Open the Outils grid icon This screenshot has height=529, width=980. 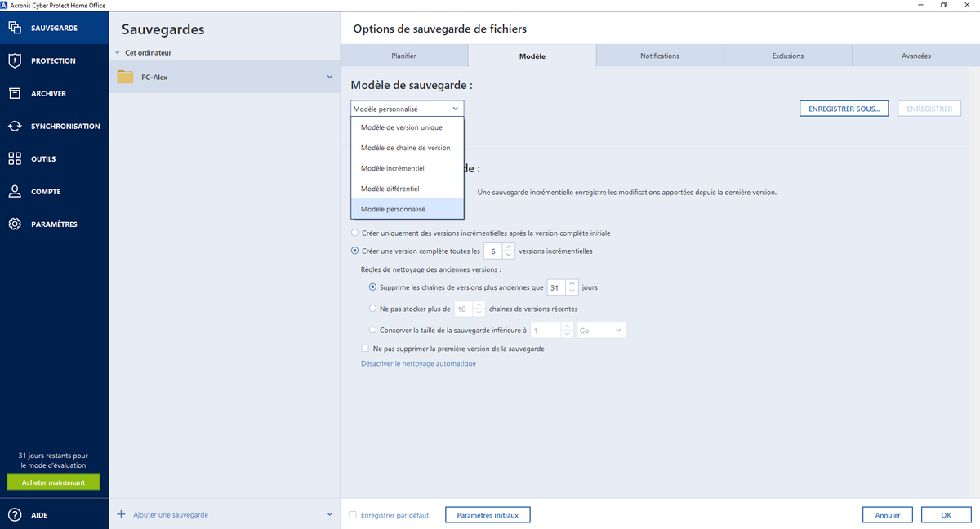[15, 158]
